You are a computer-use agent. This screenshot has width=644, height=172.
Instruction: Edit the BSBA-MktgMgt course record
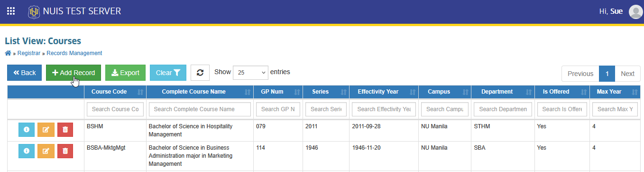[46, 151]
